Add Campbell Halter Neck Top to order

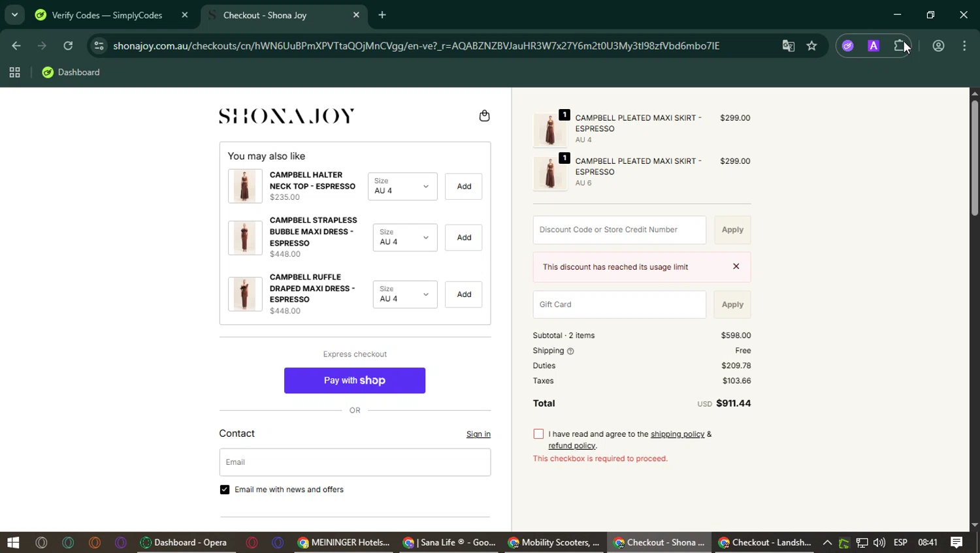click(464, 187)
